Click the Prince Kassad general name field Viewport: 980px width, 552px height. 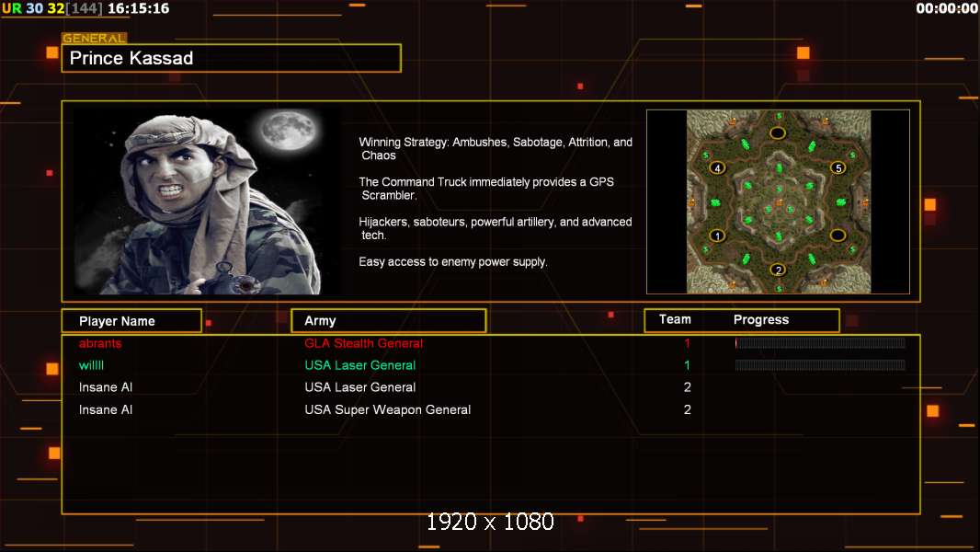(232, 58)
